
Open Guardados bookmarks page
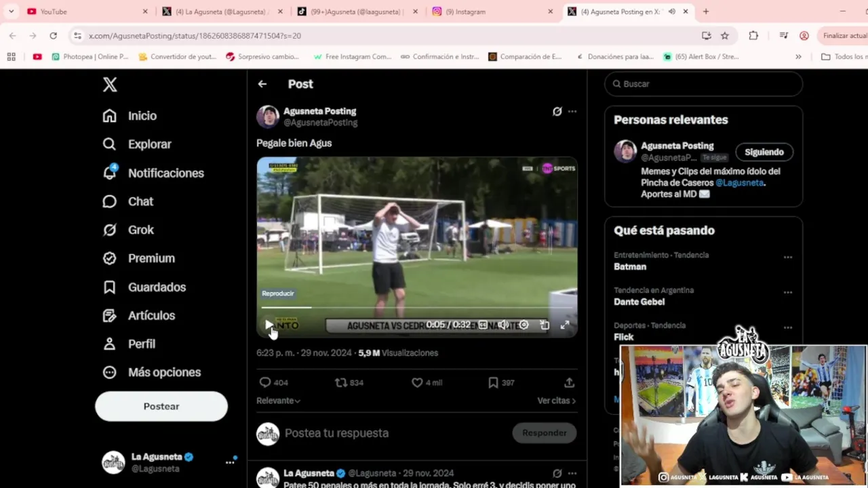click(144, 287)
